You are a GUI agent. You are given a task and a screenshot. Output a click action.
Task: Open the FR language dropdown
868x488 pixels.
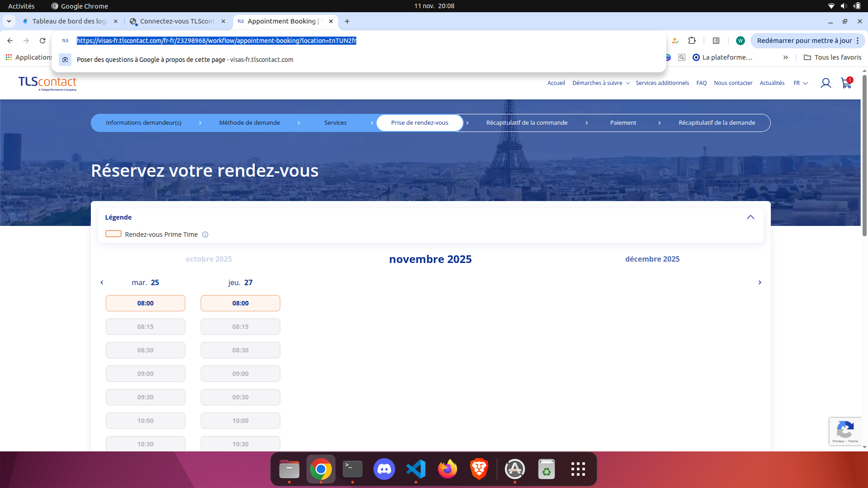[x=800, y=83]
